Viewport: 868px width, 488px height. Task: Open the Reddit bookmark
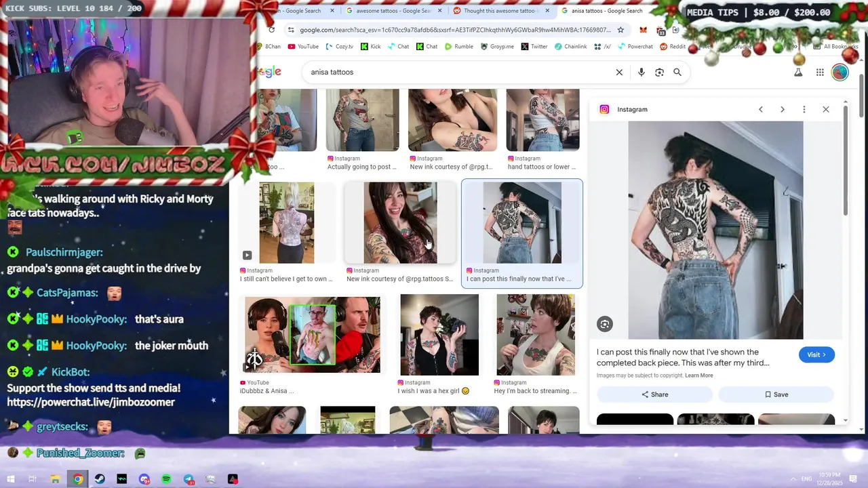673,47
